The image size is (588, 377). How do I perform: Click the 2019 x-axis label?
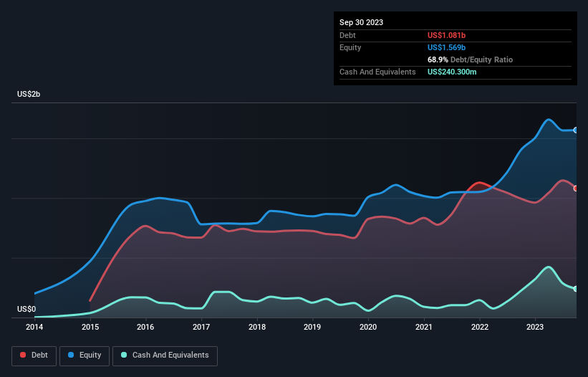click(312, 327)
